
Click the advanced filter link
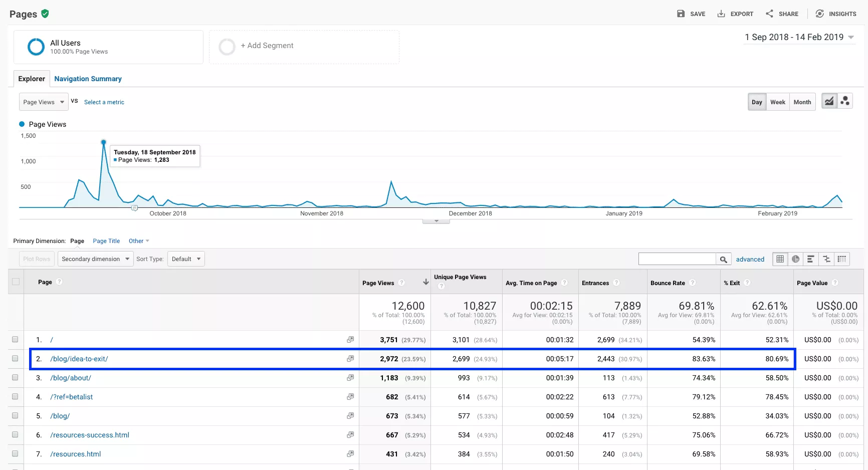click(x=750, y=259)
